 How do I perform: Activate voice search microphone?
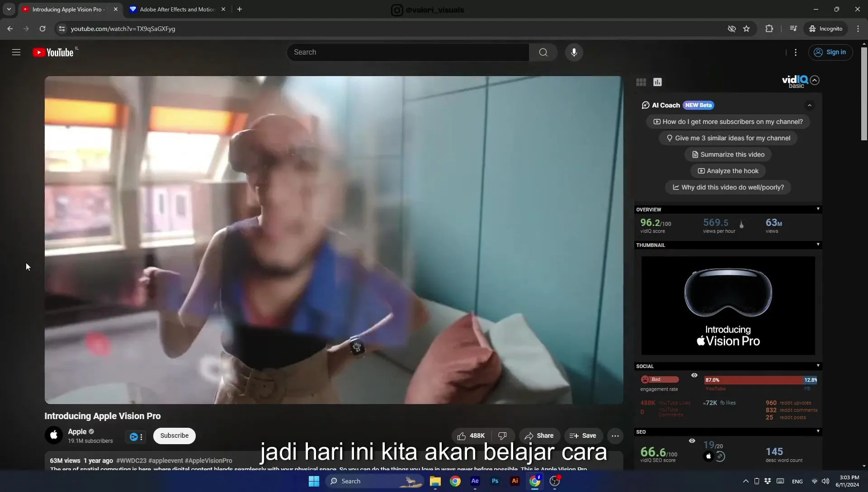pyautogui.click(x=574, y=52)
